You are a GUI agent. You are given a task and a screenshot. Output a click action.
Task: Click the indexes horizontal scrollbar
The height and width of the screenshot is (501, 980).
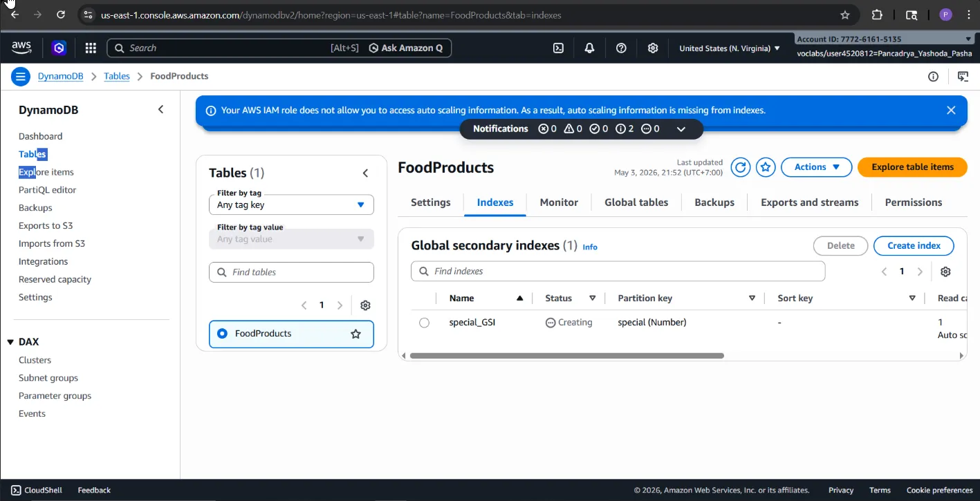tap(567, 356)
